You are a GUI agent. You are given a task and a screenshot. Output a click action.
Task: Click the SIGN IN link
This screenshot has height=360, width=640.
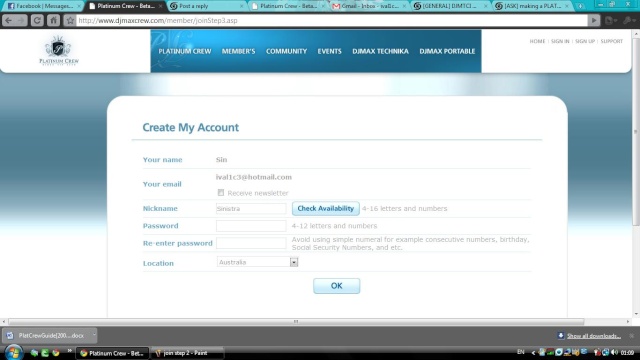pyautogui.click(x=560, y=41)
